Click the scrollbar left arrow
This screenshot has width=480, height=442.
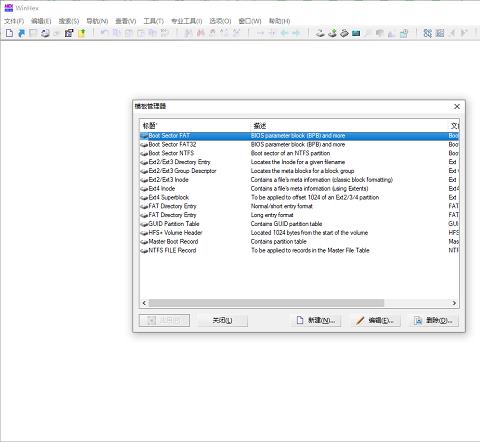coord(144,303)
